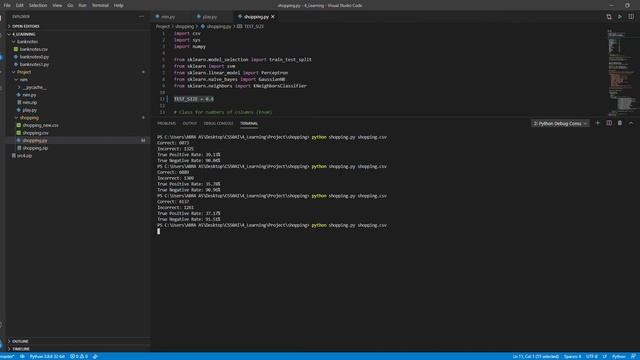
Task: Click Project in the breadcrumb path
Action: tap(162, 27)
